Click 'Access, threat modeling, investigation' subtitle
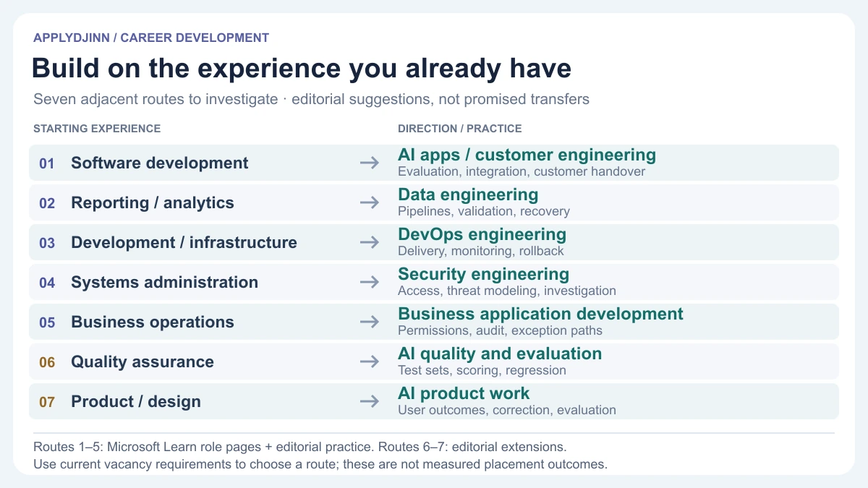The width and height of the screenshot is (868, 488). point(507,291)
